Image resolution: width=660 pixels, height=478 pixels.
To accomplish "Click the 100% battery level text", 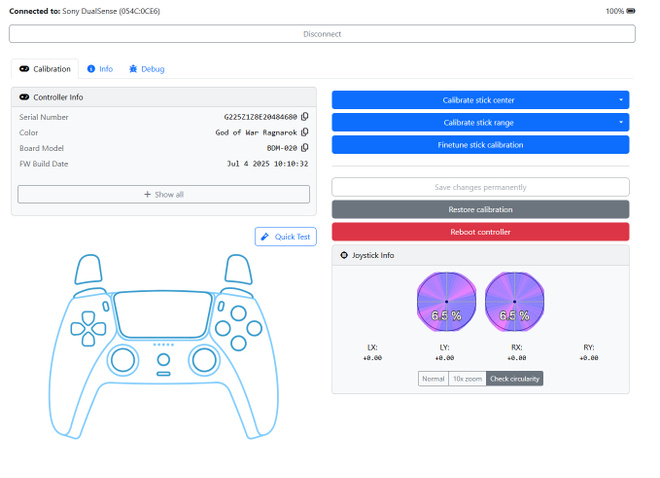I will point(615,11).
